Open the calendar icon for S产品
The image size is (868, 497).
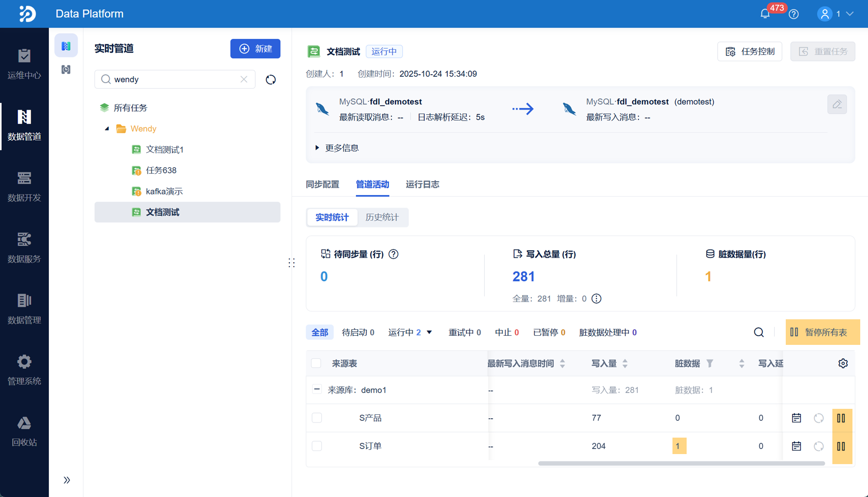(796, 418)
